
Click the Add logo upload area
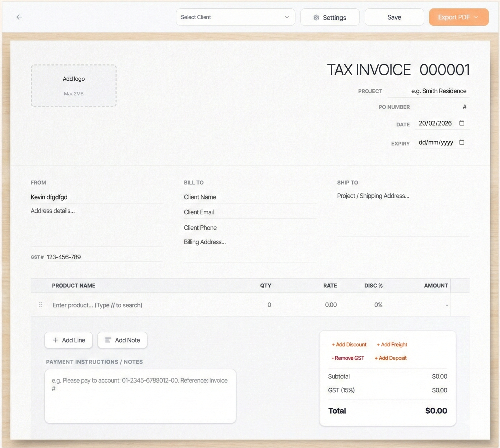pyautogui.click(x=74, y=86)
